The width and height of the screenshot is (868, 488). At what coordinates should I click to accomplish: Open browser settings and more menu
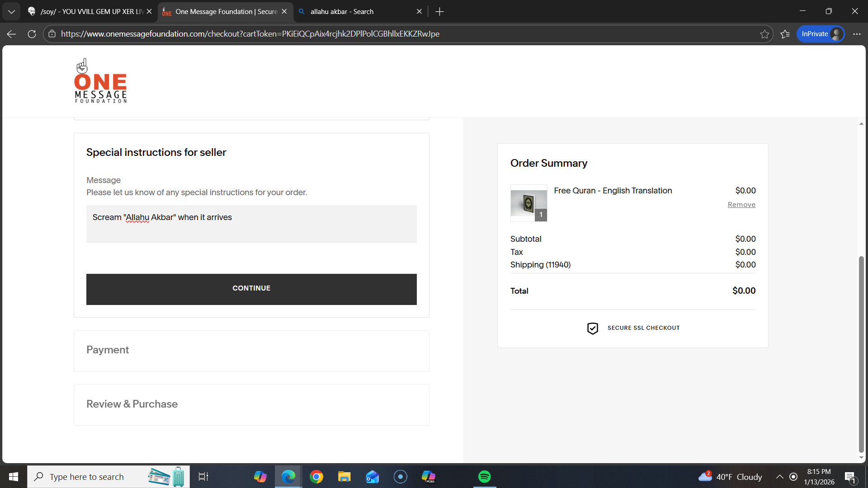point(857,34)
